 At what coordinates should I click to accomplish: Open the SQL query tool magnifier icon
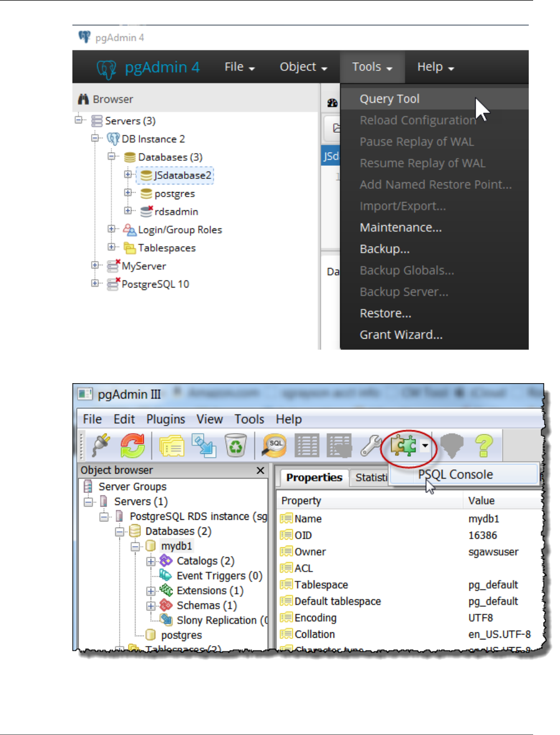coord(275,445)
